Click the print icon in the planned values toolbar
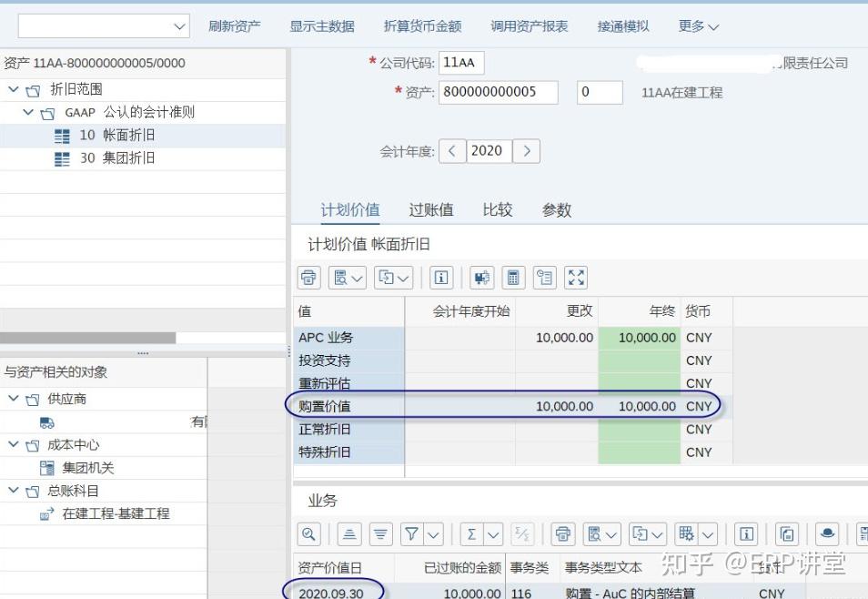This screenshot has height=599, width=868. tap(308, 278)
